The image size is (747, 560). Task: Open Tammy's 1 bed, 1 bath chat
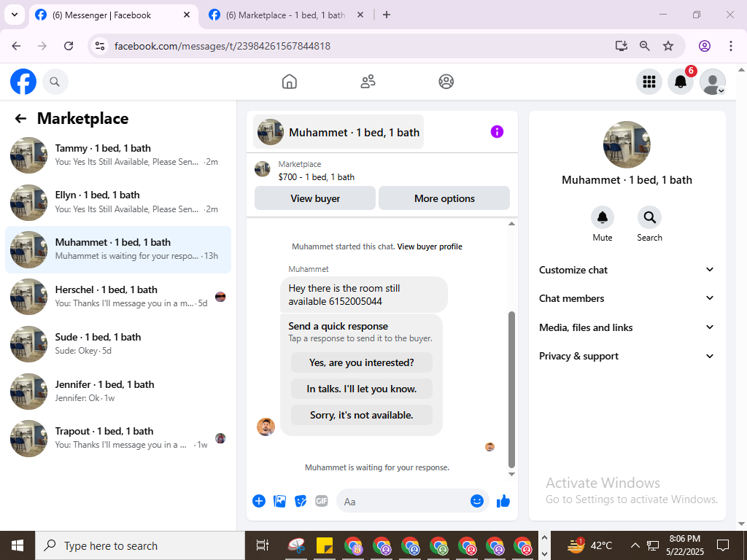pyautogui.click(x=118, y=155)
